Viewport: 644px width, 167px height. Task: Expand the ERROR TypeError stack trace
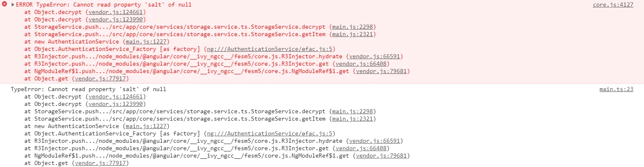(x=13, y=5)
